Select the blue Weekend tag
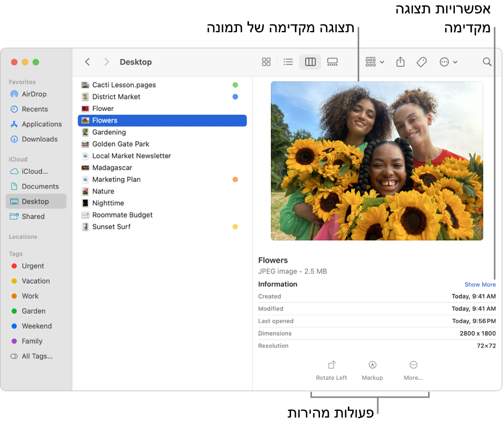 36,326
